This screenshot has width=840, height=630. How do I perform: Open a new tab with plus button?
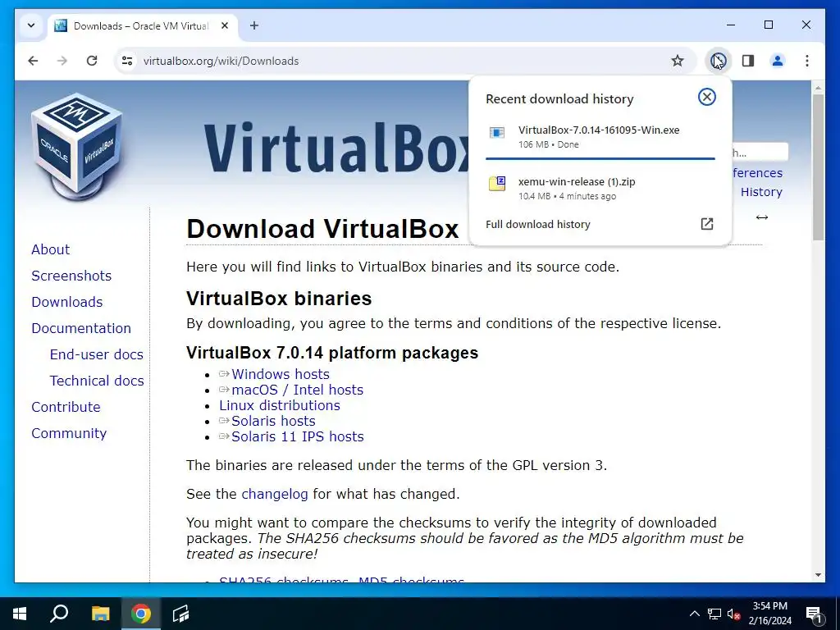(x=254, y=25)
